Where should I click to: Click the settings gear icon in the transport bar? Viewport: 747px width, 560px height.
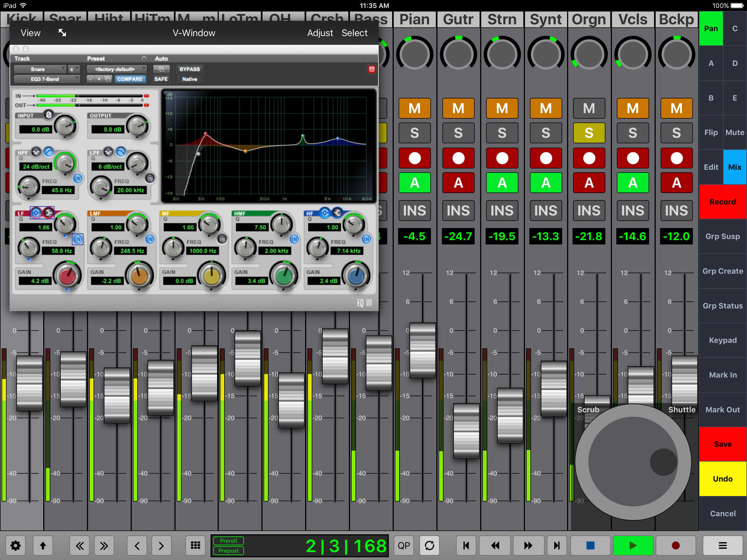tap(16, 545)
